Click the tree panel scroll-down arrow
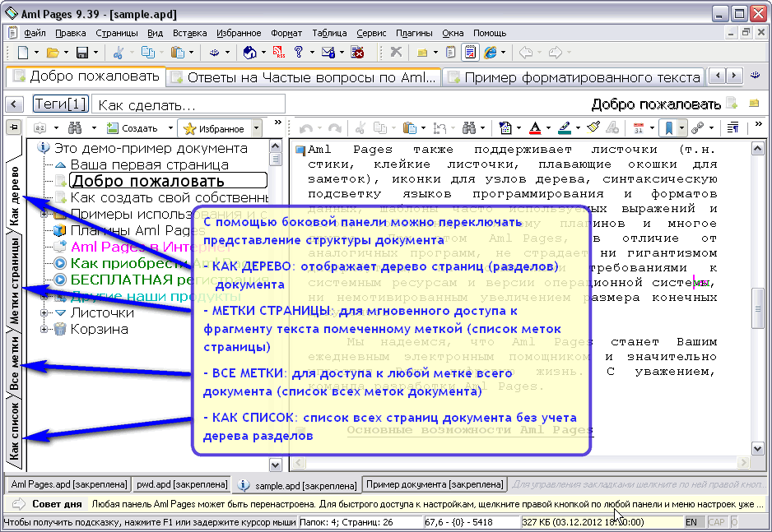Screen dimensions: 772x532 pyautogui.click(x=275, y=464)
